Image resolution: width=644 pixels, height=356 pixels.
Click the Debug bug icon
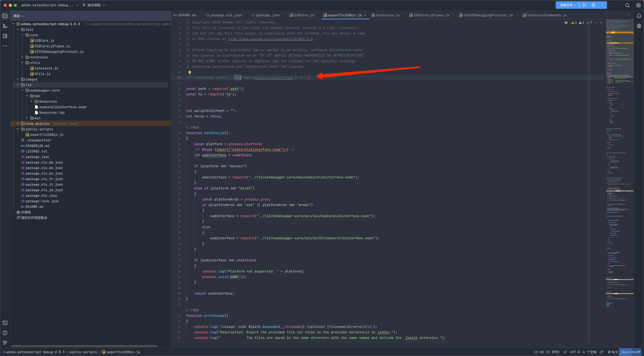(594, 5)
